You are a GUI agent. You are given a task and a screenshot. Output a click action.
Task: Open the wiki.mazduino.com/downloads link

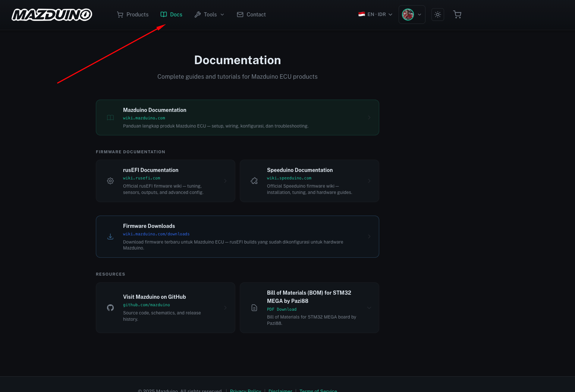[156, 234]
